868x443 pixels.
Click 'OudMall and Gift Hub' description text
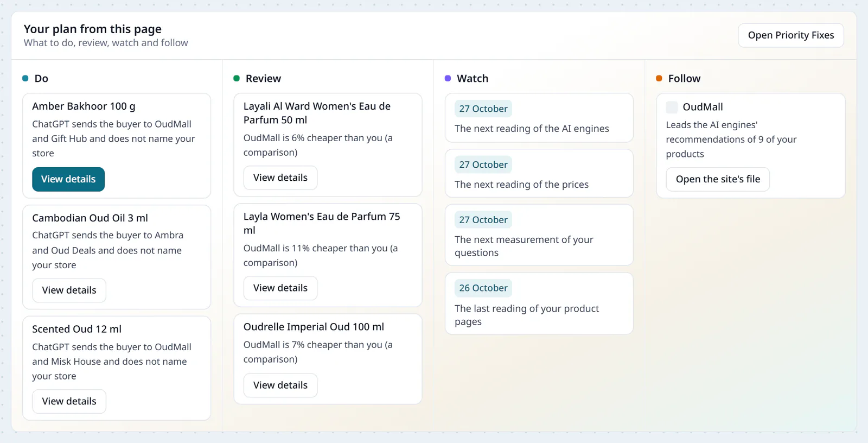pos(113,138)
